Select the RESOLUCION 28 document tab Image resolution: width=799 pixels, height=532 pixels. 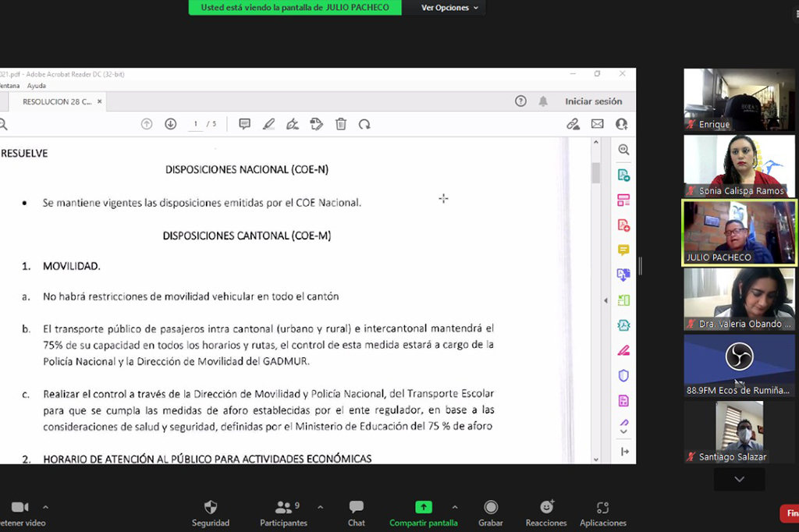[56, 101]
